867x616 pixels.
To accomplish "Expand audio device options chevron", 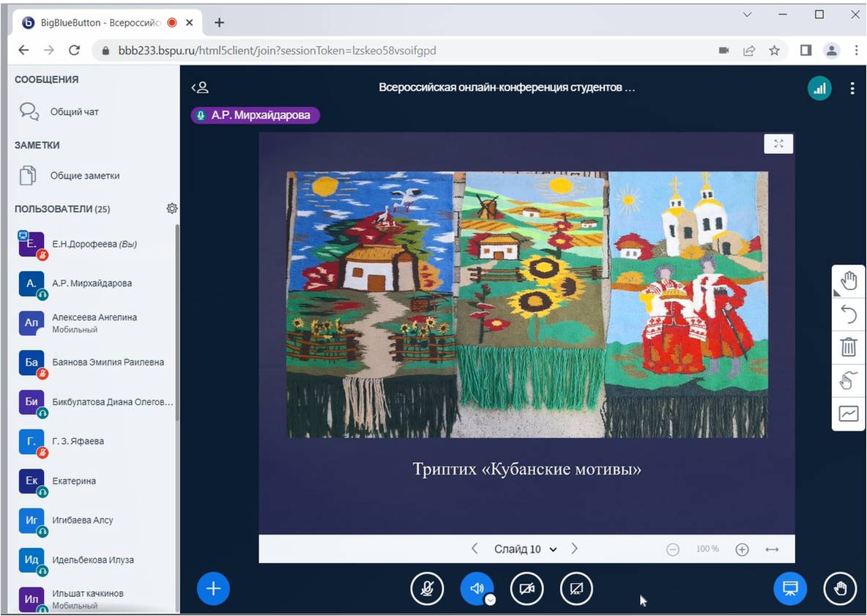I will coord(491,599).
